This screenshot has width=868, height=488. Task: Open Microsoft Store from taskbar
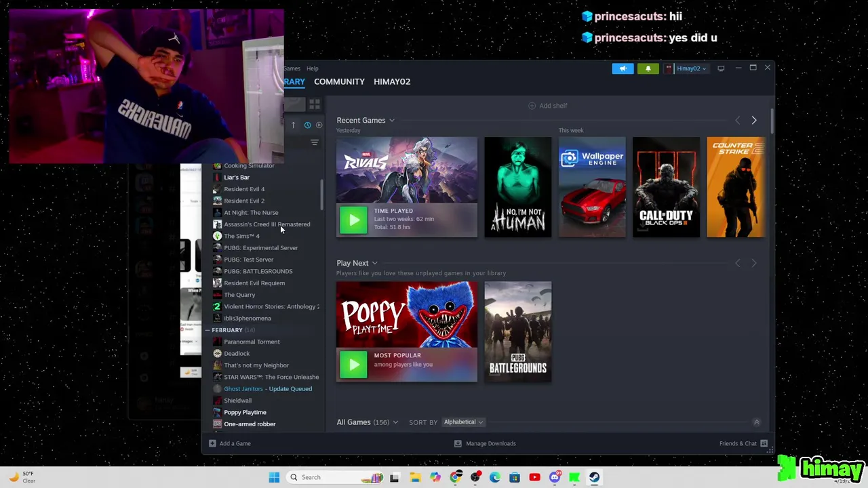point(515,477)
